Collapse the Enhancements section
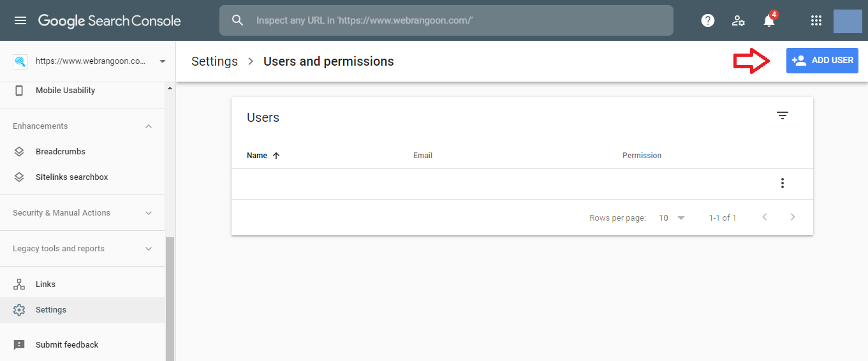This screenshot has height=361, width=868. (149, 126)
